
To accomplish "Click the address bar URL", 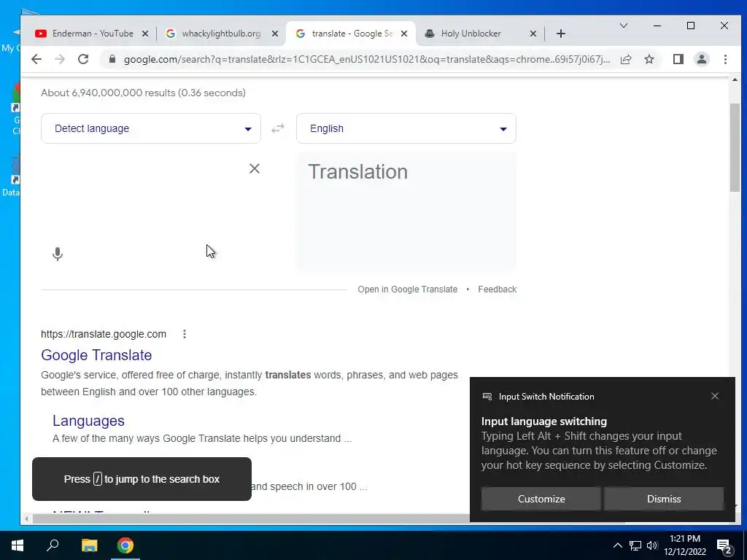I will (367, 59).
